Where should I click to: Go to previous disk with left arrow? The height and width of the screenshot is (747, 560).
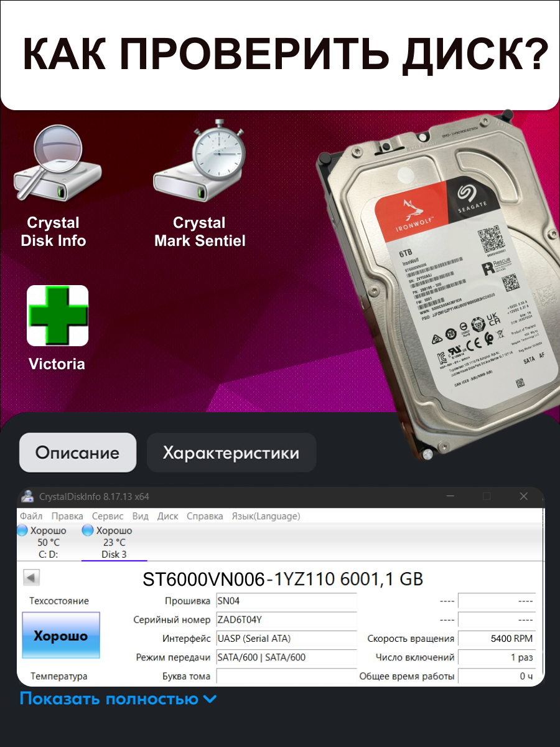point(32,578)
